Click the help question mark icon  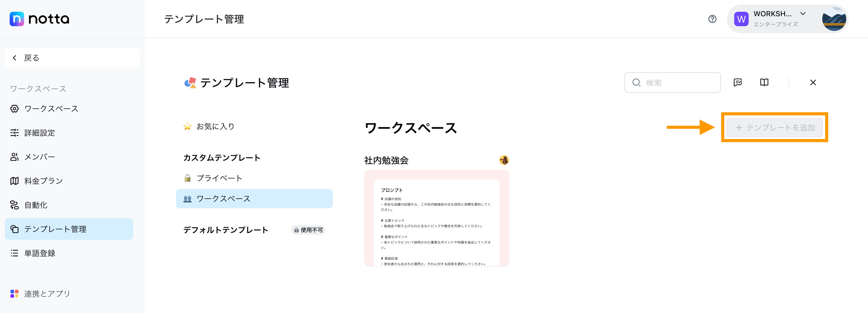(712, 19)
